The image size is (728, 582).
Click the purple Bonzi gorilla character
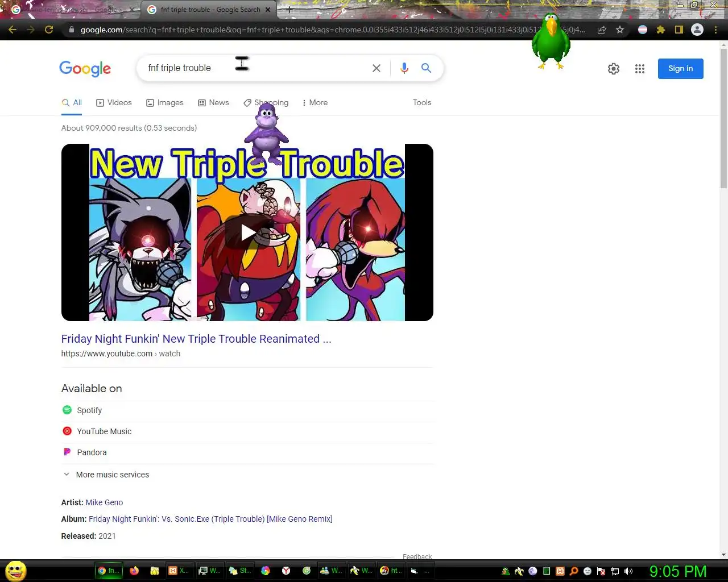click(x=266, y=134)
